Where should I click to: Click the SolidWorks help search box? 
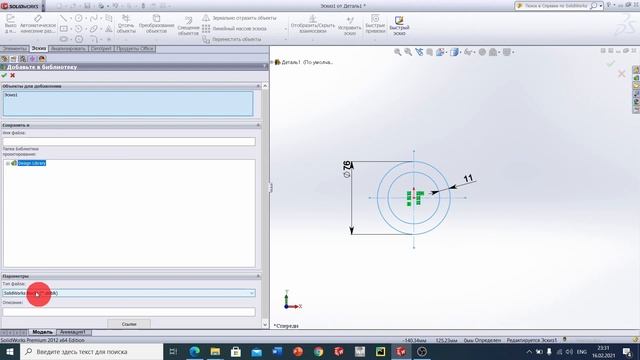coord(556,6)
